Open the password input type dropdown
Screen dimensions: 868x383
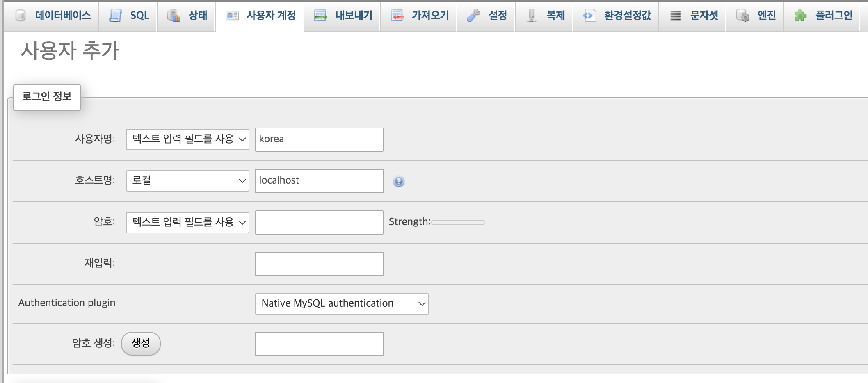tap(187, 222)
